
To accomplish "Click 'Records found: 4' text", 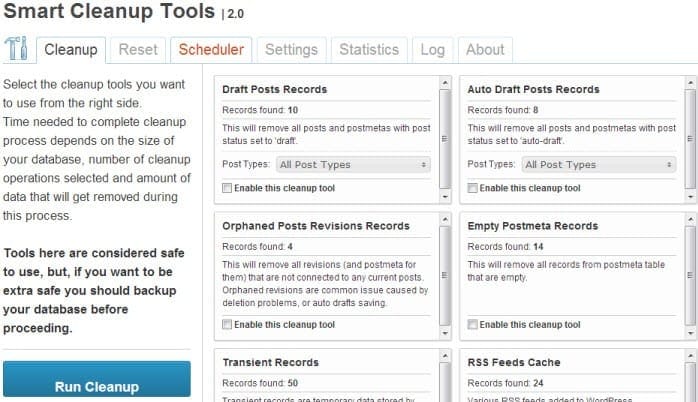I will coord(257,247).
